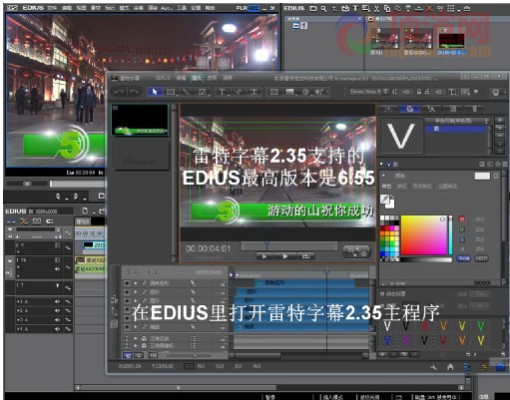Image resolution: width=510 pixels, height=400 pixels.
Task: Click the wrench settings icon in bottom-right bar
Action: tap(434, 367)
